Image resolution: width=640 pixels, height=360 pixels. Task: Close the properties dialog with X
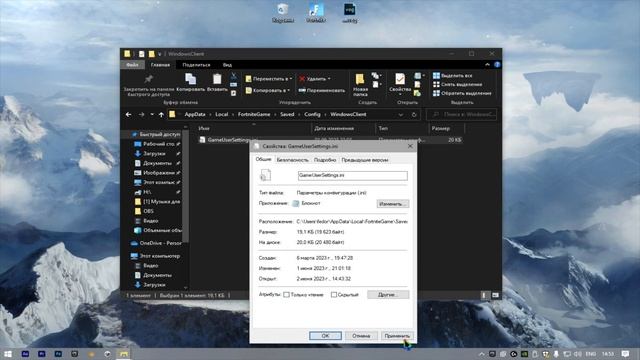410,146
